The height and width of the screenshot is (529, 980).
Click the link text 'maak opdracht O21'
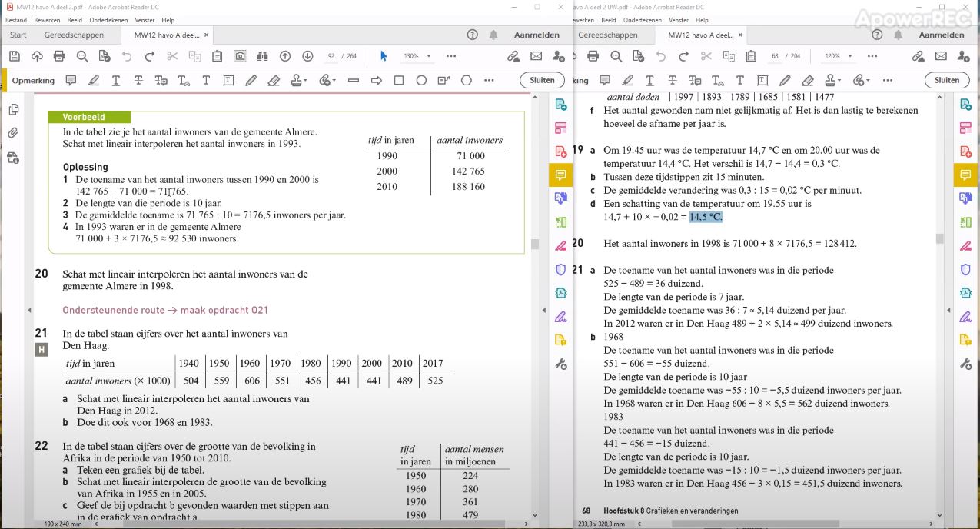coord(224,311)
